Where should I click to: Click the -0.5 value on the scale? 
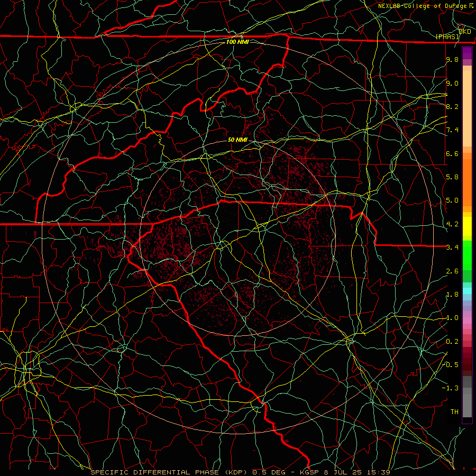point(451,365)
